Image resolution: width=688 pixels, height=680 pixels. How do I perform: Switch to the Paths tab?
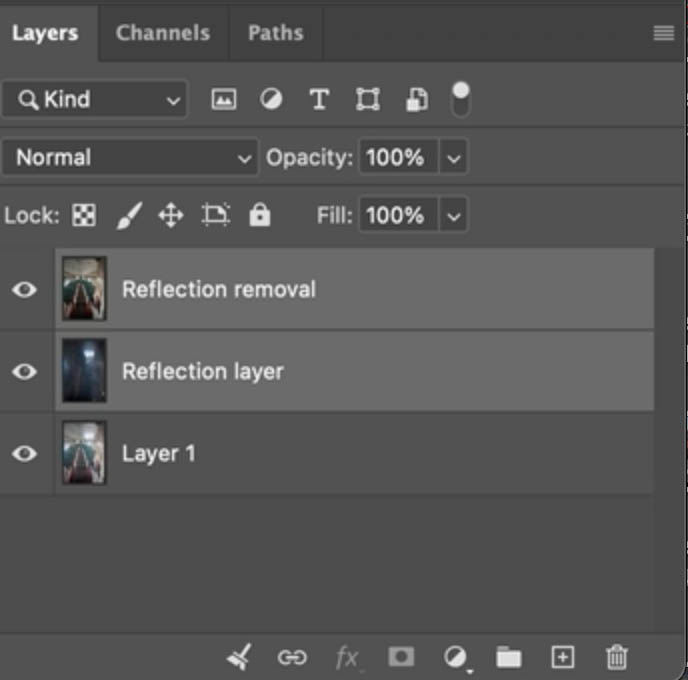click(276, 33)
